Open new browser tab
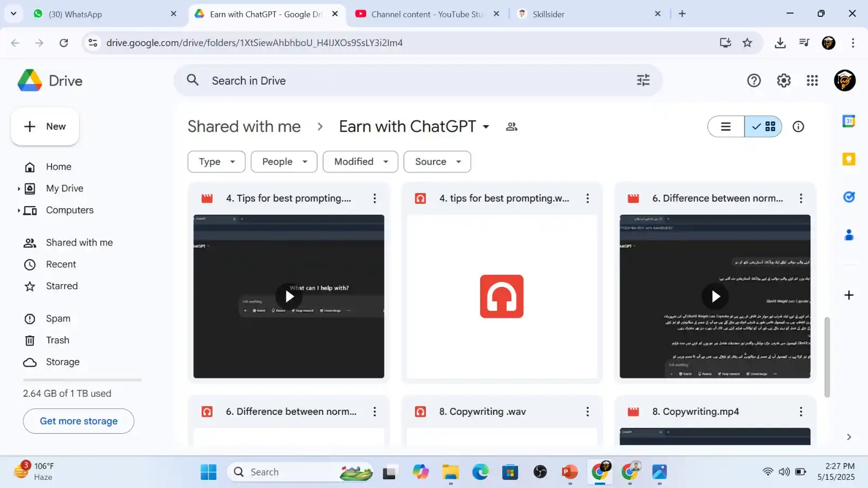The height and width of the screenshot is (488, 868). [x=682, y=14]
